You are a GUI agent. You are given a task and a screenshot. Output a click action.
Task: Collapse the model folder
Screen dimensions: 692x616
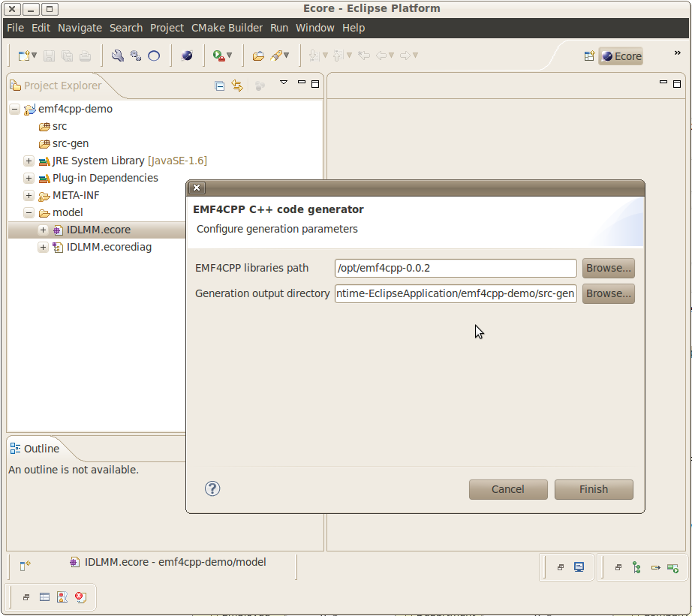click(x=29, y=212)
